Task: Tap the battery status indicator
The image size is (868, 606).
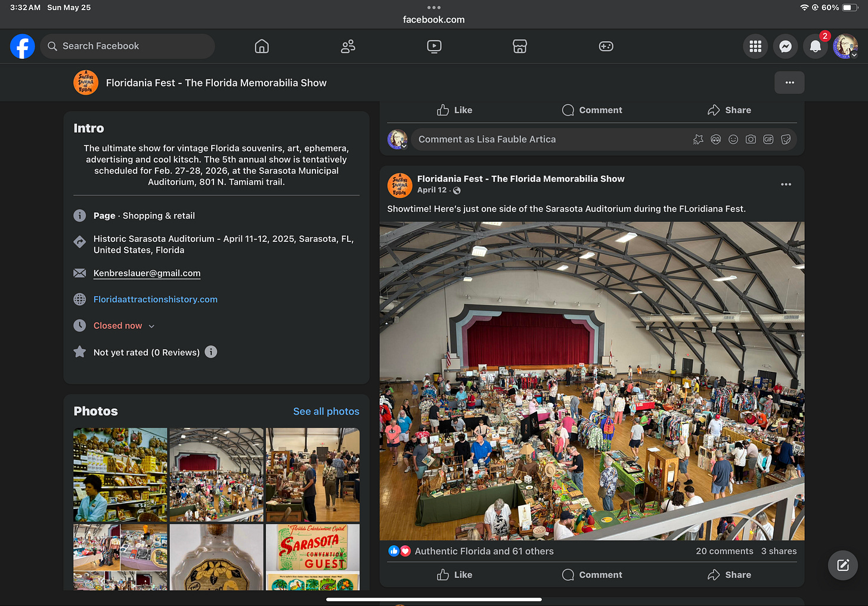Action: [850, 8]
